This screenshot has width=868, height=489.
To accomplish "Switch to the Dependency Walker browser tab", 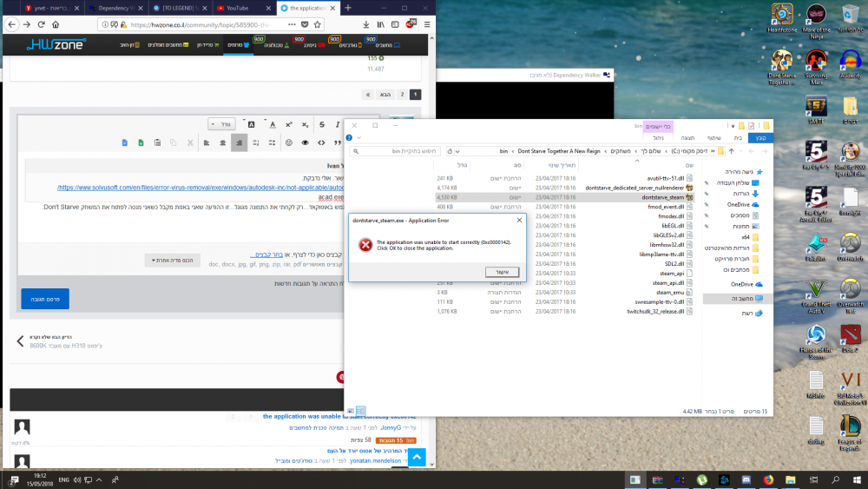I will click(x=115, y=8).
